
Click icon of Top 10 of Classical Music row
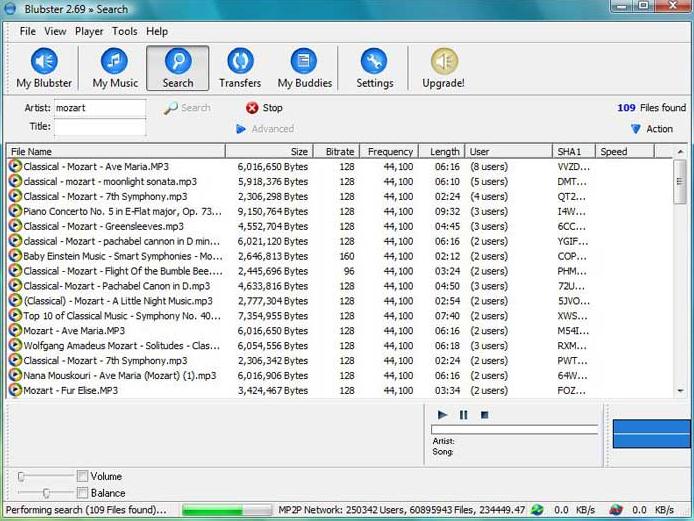15,316
